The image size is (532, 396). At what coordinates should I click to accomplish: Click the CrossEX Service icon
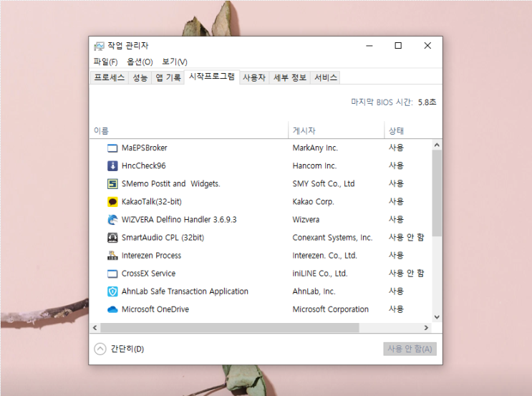click(112, 274)
